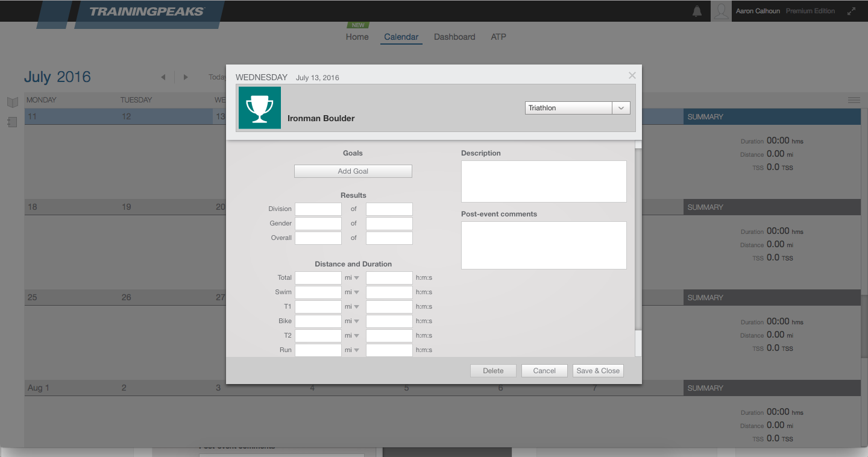
Task: Click the Bike duration h:m:s field
Action: pyautogui.click(x=389, y=321)
